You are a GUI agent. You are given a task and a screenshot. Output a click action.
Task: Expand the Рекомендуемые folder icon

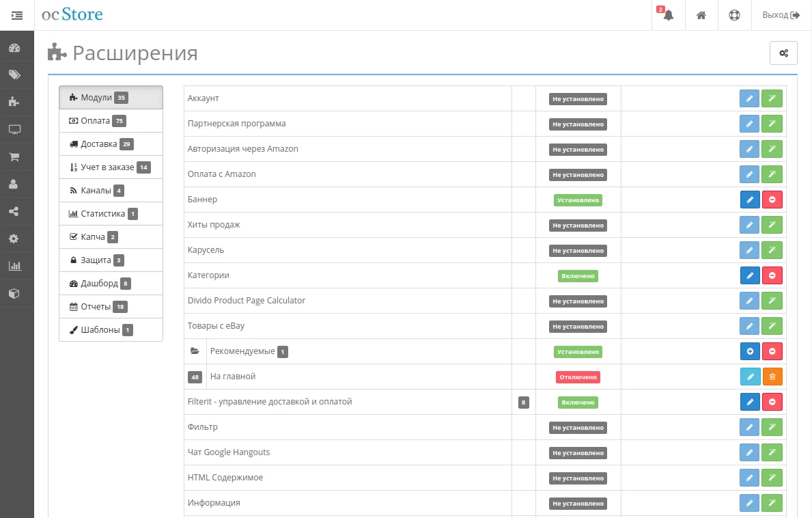click(x=195, y=351)
